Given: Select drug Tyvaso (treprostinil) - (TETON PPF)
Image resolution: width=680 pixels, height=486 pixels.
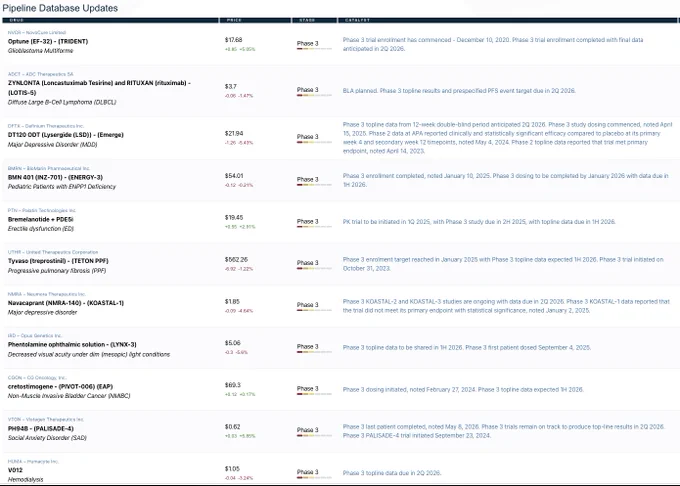Looking at the screenshot, I should [58, 261].
